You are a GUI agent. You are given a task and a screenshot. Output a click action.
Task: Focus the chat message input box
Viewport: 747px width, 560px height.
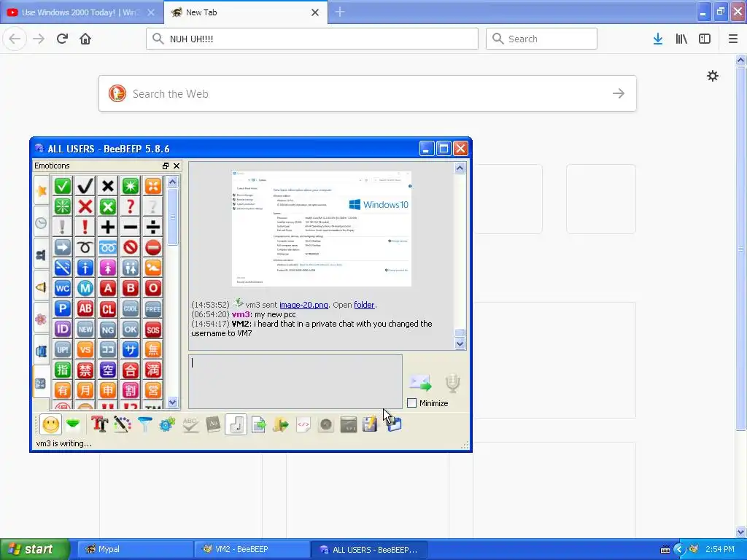point(295,381)
